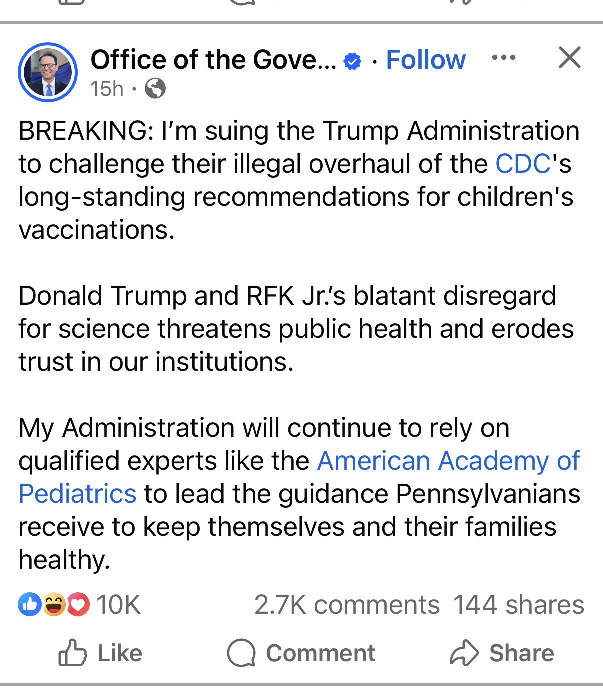
Task: View the 144 shares list
Action: pos(518,605)
